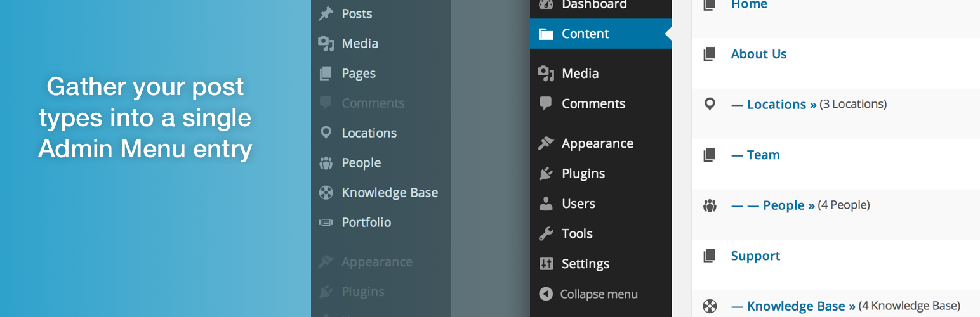Image resolution: width=980 pixels, height=317 pixels.
Task: Click the faded Appearance brush icon in left menu
Action: 326,261
